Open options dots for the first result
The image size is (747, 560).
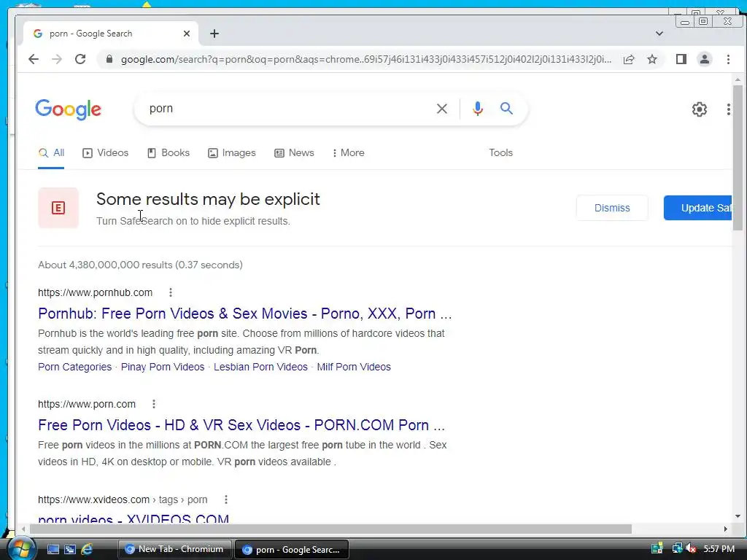click(171, 293)
